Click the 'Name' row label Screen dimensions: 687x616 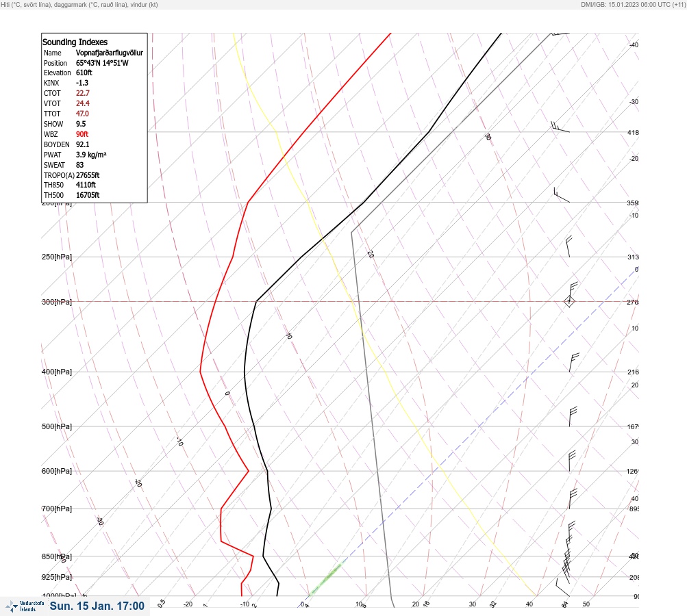pos(53,53)
